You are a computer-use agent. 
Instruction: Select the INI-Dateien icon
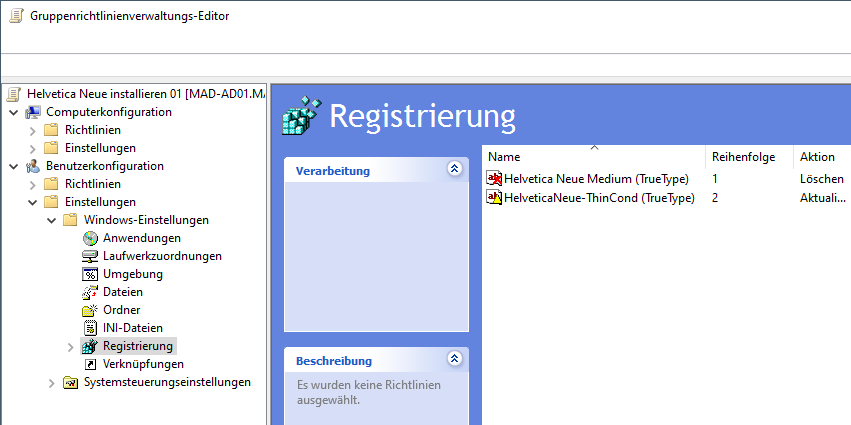(x=90, y=328)
